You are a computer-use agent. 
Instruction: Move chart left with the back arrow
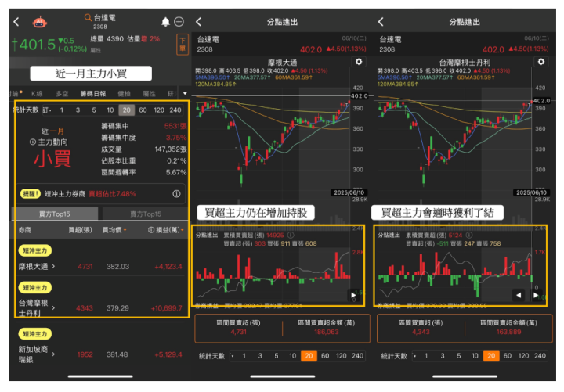point(519,295)
